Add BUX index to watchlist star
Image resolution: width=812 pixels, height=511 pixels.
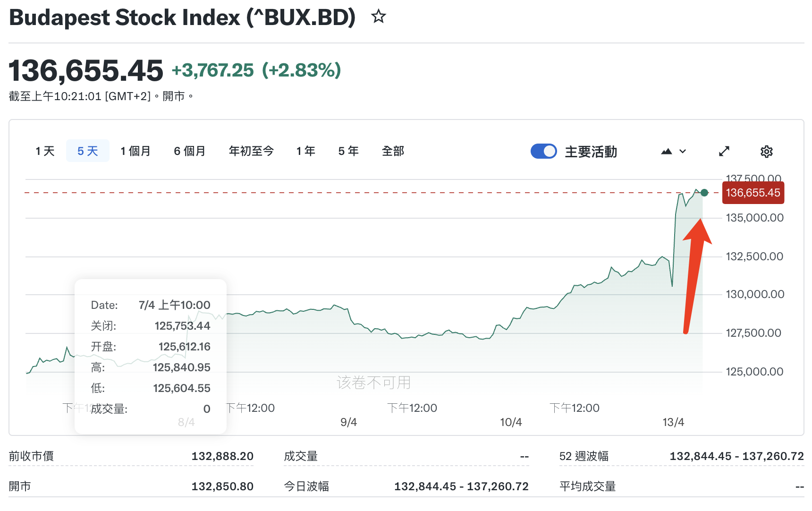[x=379, y=17]
